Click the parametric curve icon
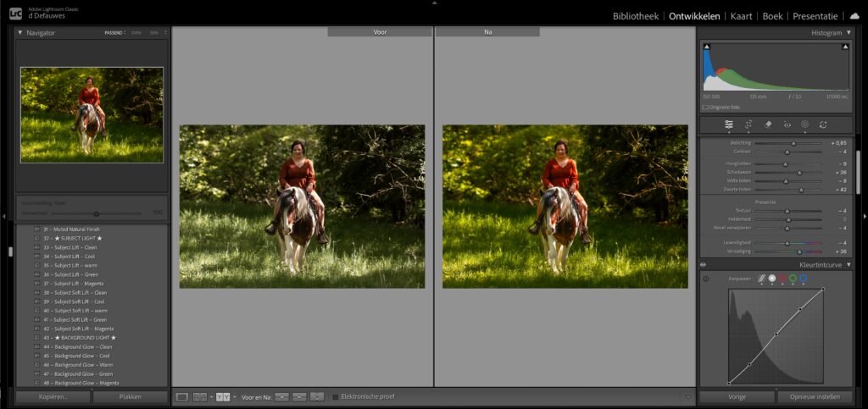The width and height of the screenshot is (868, 409). [x=760, y=278]
